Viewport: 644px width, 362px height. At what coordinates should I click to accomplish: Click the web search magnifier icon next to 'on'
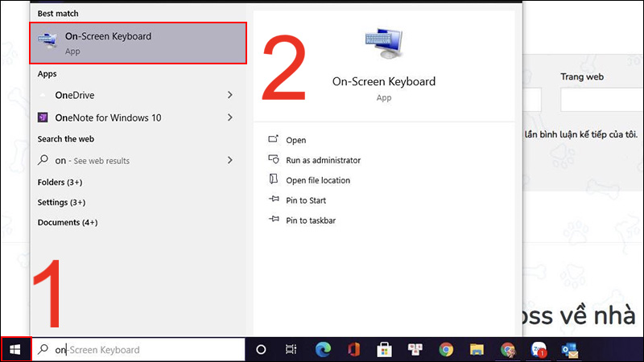(43, 159)
